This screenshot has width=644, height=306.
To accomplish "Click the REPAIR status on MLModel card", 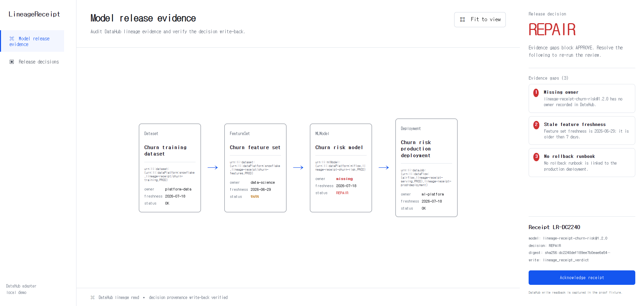I will click(342, 193).
